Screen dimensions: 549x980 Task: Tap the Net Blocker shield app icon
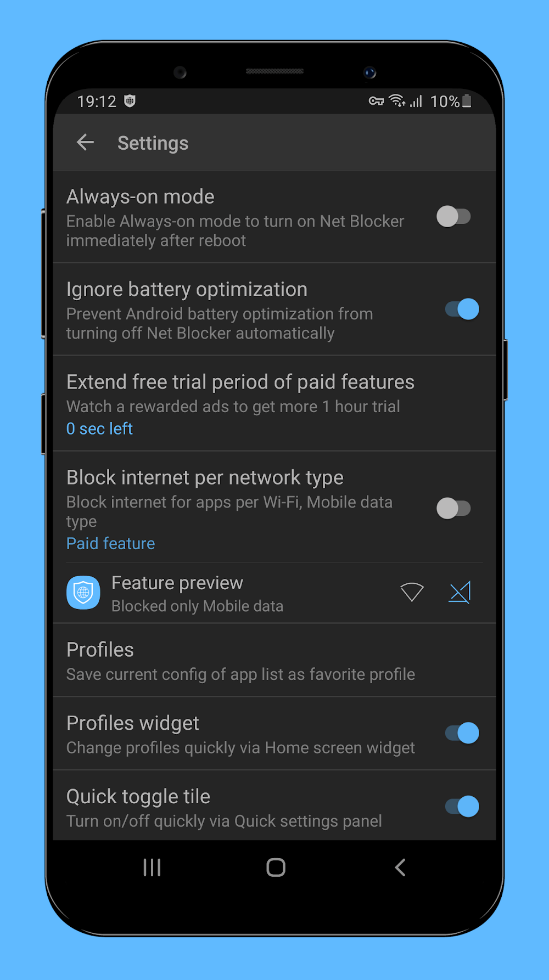point(83,593)
